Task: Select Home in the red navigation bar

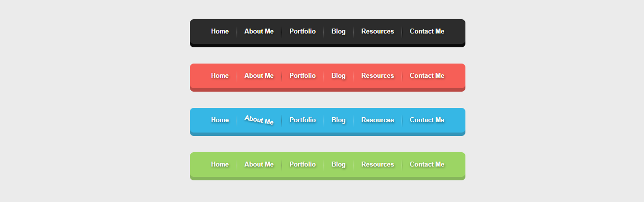Action: [220, 76]
